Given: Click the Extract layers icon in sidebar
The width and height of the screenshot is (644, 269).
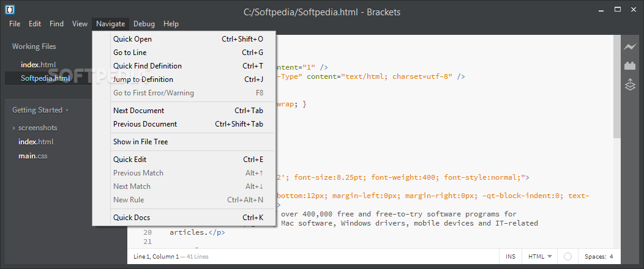Looking at the screenshot, I should pos(630,84).
